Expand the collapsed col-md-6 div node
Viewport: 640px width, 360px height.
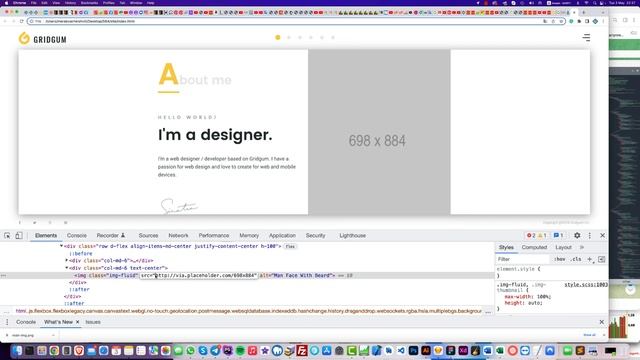click(x=67, y=260)
